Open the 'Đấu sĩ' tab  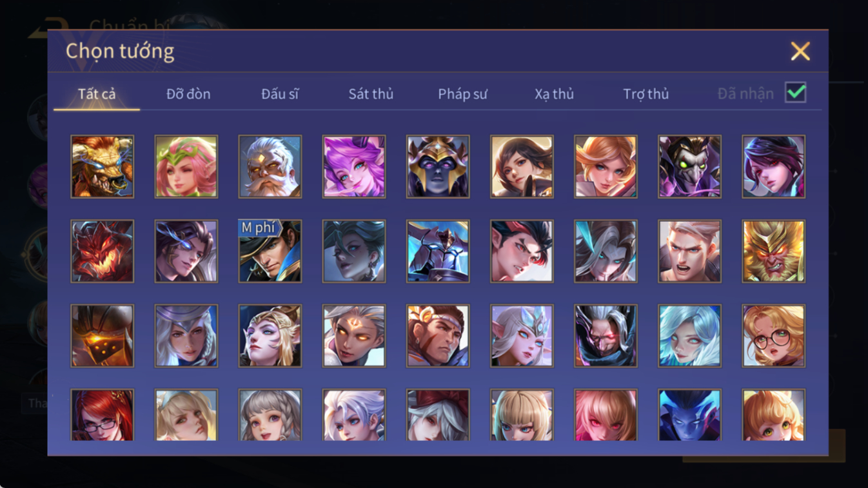pyautogui.click(x=280, y=94)
